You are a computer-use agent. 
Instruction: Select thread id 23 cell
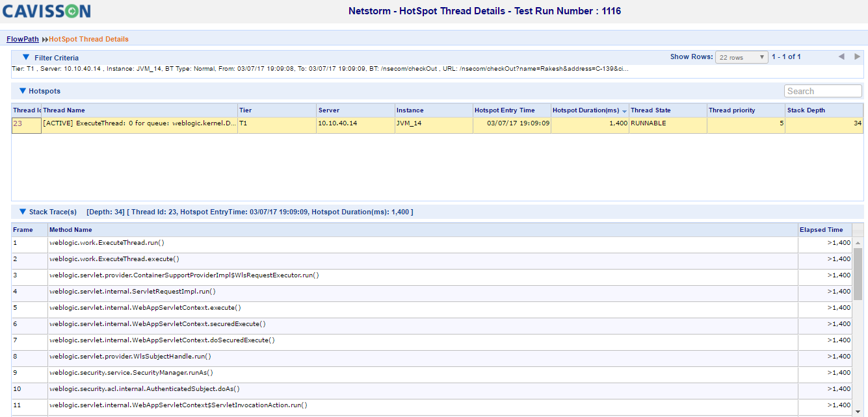tap(27, 125)
